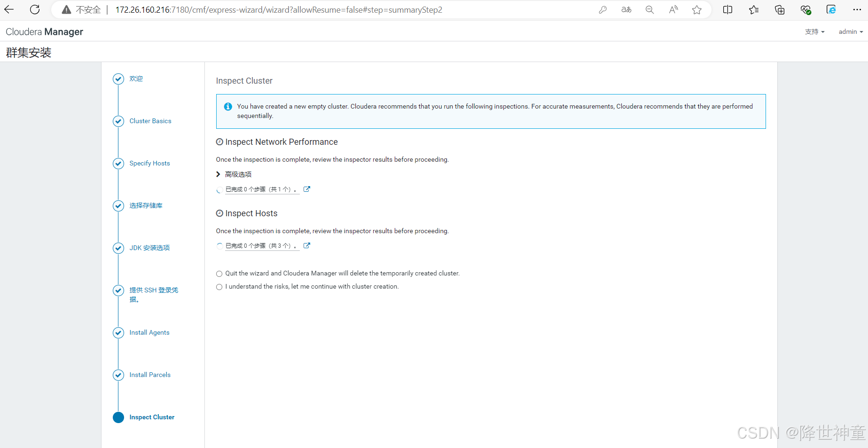
Task: Click the checkmark icon beside JDK 安装选项
Action: (x=118, y=248)
